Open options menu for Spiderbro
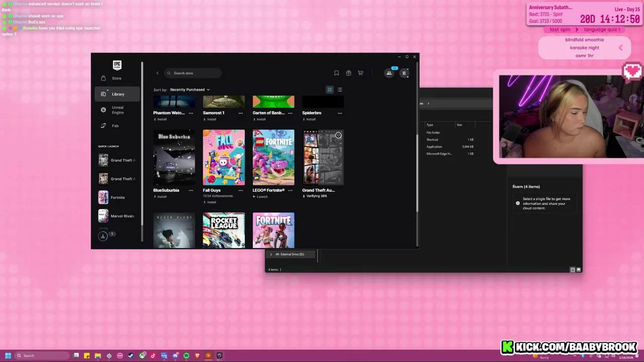Image resolution: width=644 pixels, height=362 pixels. [340, 113]
